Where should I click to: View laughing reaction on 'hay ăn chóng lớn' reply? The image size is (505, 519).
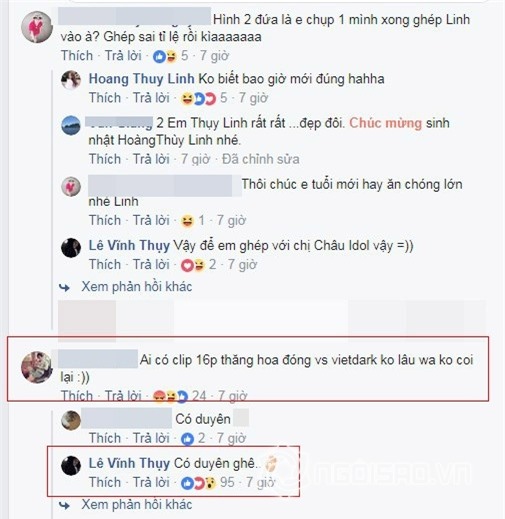coord(187,221)
